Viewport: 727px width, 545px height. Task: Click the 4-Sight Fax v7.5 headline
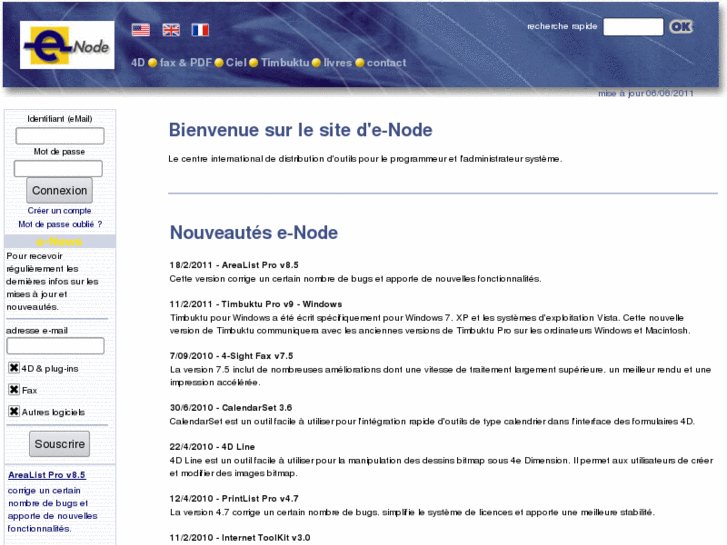(x=231, y=356)
